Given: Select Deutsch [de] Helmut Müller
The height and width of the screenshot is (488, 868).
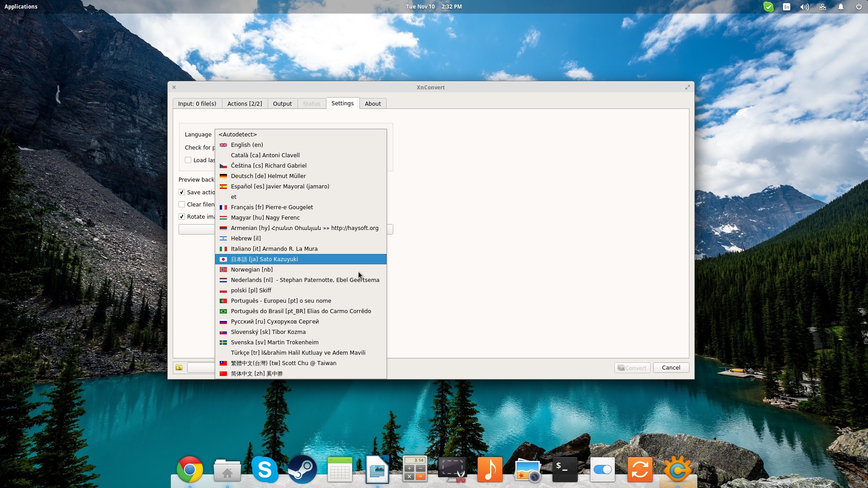Looking at the screenshot, I should (301, 176).
